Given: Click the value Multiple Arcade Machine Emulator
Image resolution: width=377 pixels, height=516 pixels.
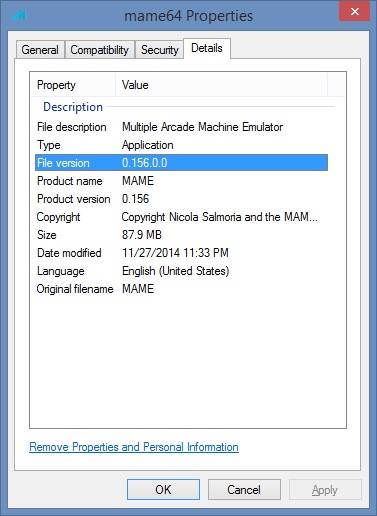Looking at the screenshot, I should click(x=202, y=127).
